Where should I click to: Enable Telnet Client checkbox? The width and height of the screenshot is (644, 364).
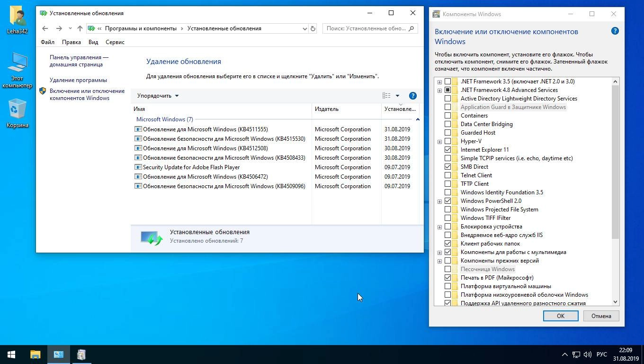pos(447,175)
